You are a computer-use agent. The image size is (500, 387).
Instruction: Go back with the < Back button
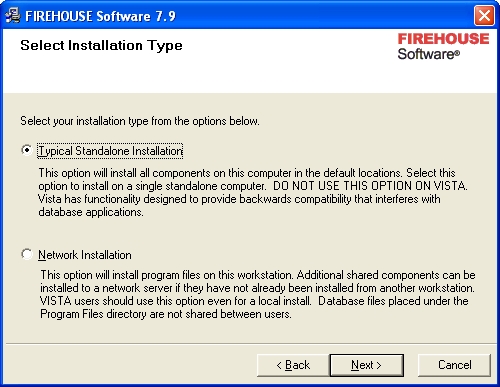click(x=293, y=365)
